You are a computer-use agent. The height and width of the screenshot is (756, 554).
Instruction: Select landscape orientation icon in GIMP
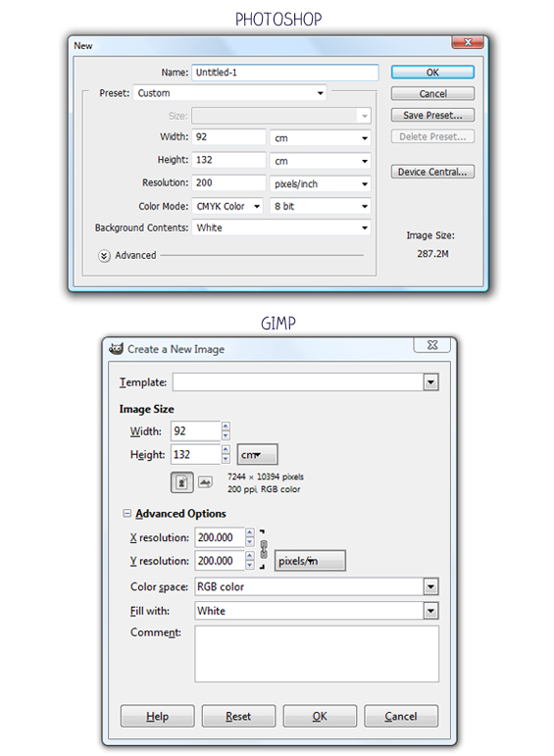click(x=205, y=482)
